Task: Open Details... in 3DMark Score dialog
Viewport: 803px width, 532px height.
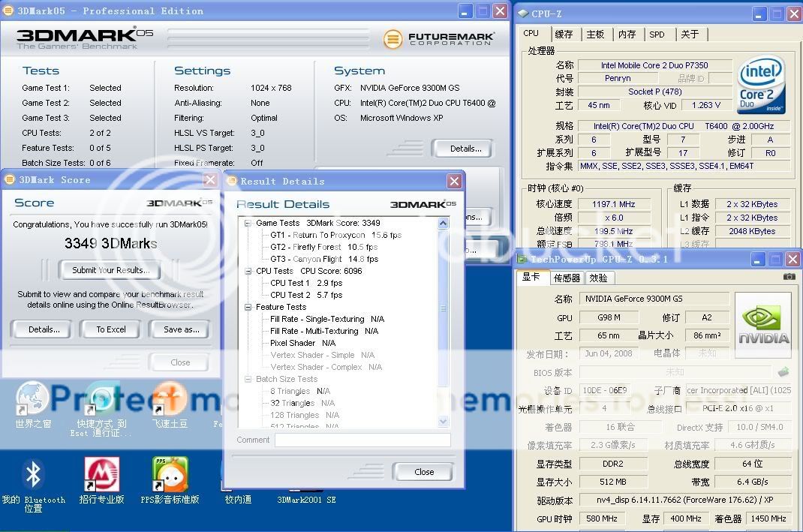Action: (x=44, y=329)
